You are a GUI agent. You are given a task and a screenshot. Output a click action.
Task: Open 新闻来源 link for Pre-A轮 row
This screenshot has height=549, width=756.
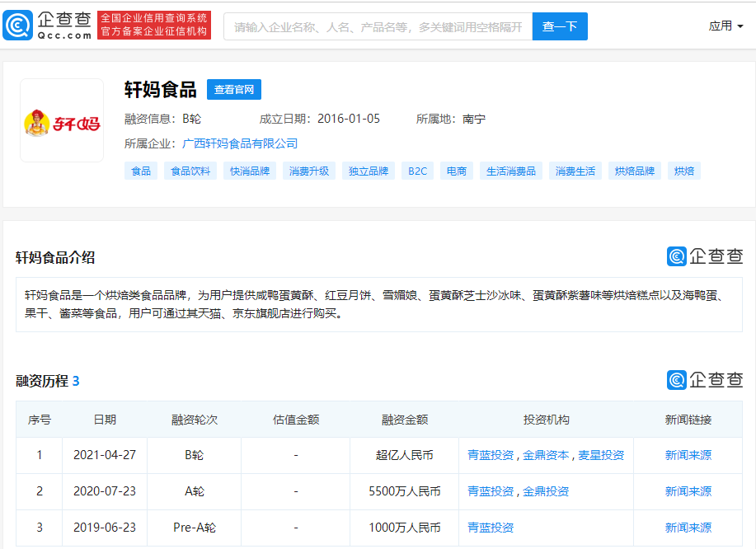click(688, 528)
